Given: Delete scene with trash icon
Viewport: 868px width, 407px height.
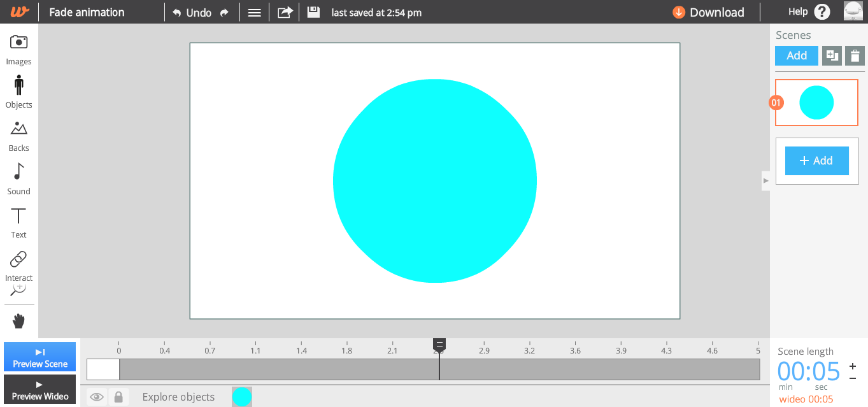Looking at the screenshot, I should click(x=855, y=55).
